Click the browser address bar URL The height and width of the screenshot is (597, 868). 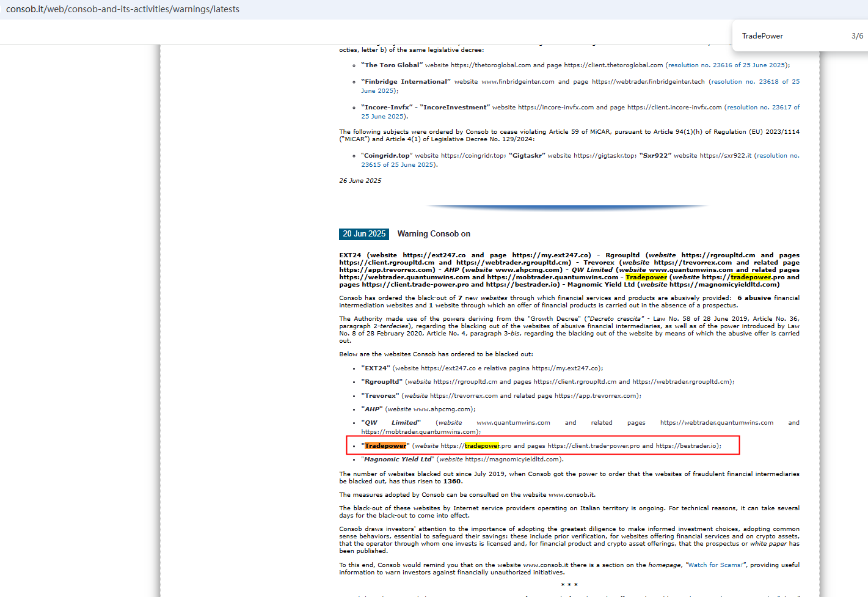tap(122, 9)
